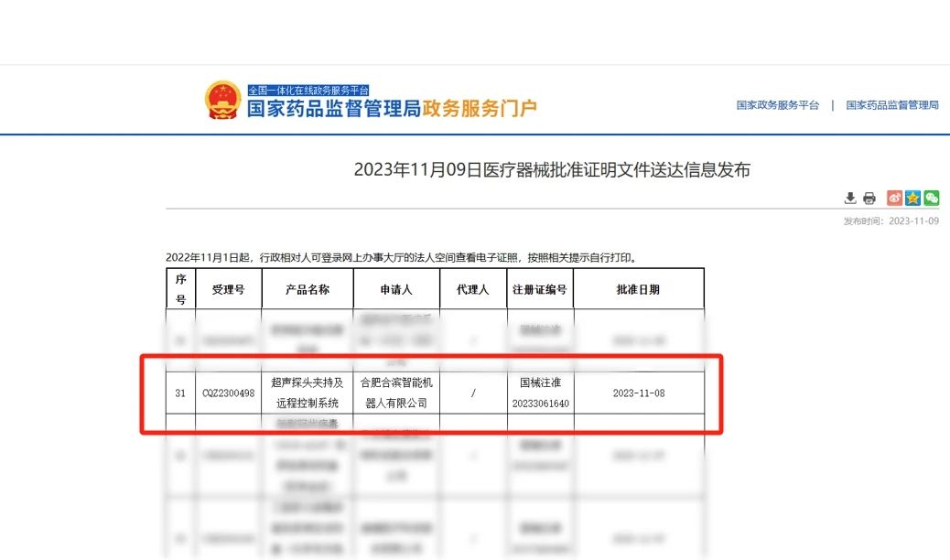Click the 全国一体化在线政务服务平台 banner text
The image size is (950, 560).
[308, 91]
